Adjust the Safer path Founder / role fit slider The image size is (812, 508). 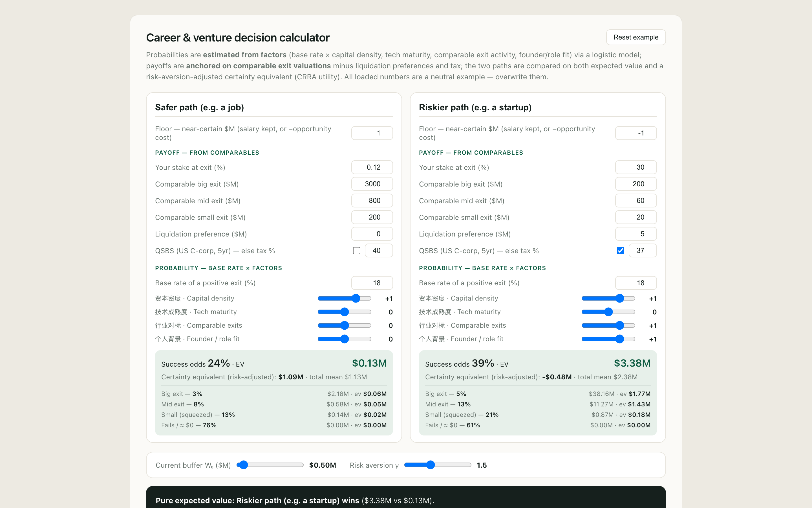coord(344,339)
